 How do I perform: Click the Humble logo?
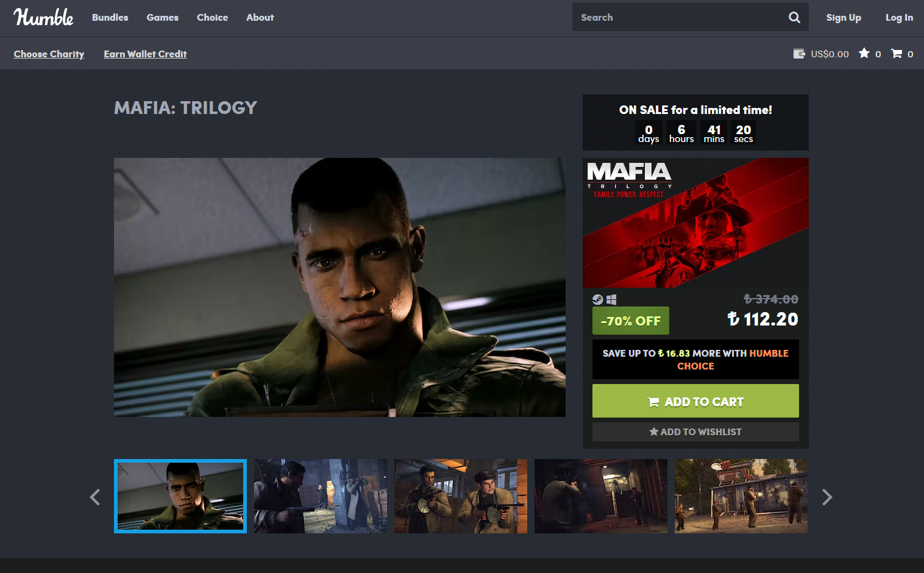tap(43, 17)
